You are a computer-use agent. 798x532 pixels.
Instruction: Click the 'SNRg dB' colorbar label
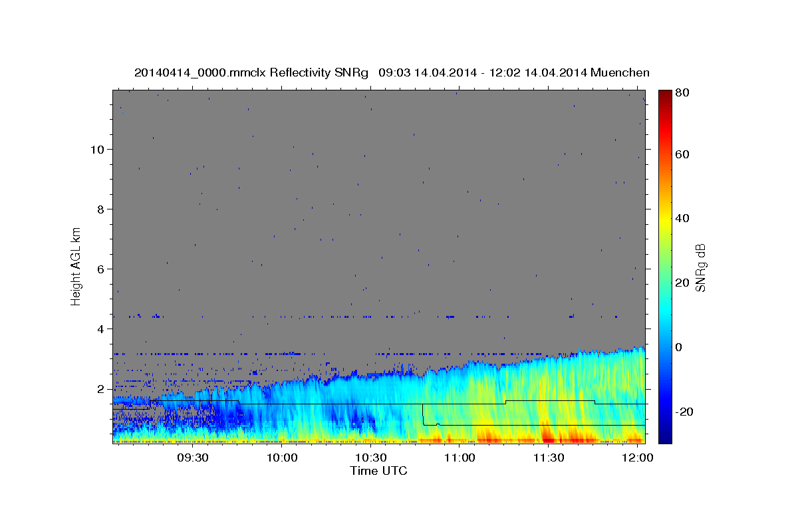point(700,267)
